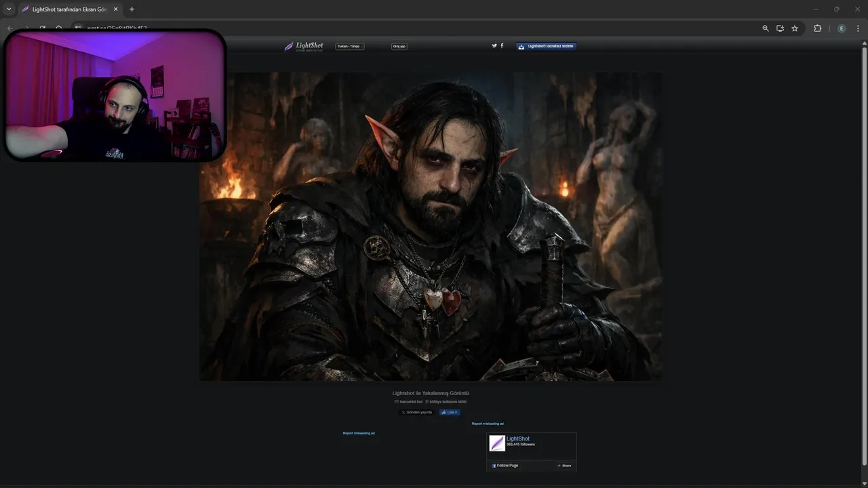The width and height of the screenshot is (868, 488).
Task: Open the Facebook icon in site header
Action: [502, 45]
